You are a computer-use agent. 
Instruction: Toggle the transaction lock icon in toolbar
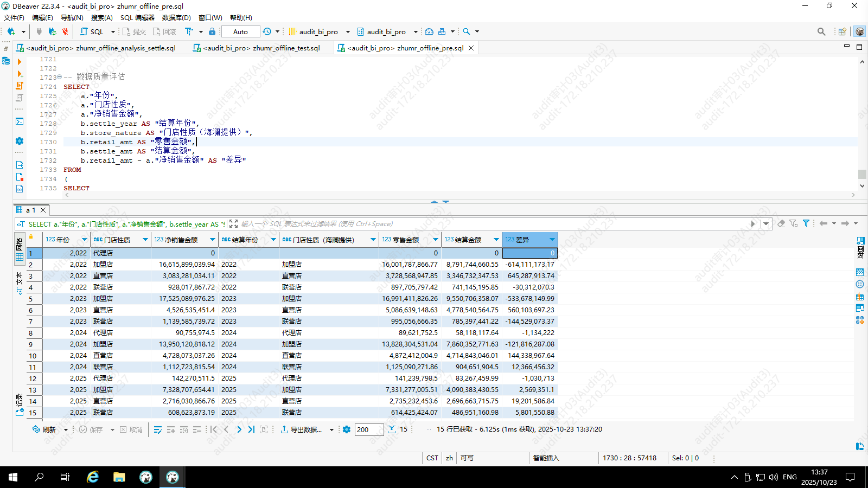(x=212, y=31)
